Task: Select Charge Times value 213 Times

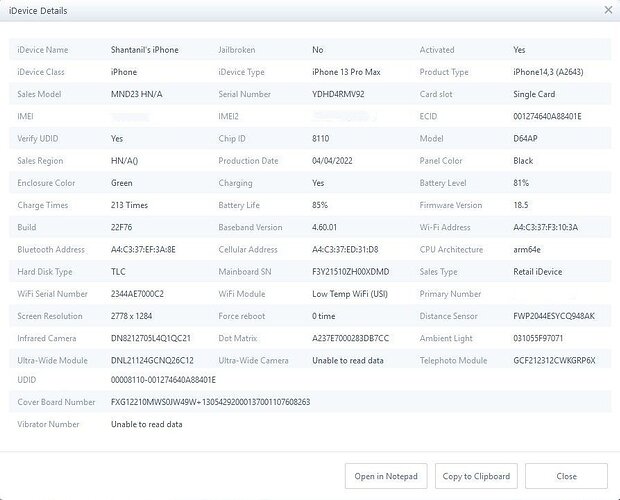Action: tap(129, 205)
